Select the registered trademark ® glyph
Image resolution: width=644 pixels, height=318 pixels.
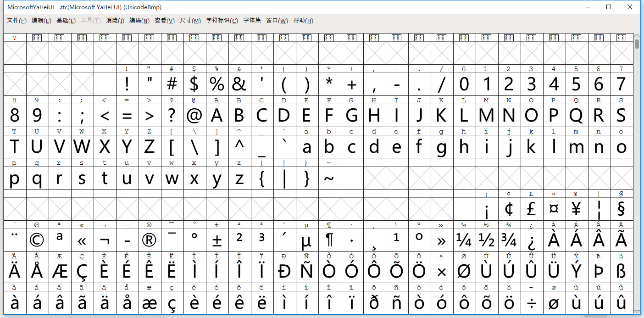point(149,239)
